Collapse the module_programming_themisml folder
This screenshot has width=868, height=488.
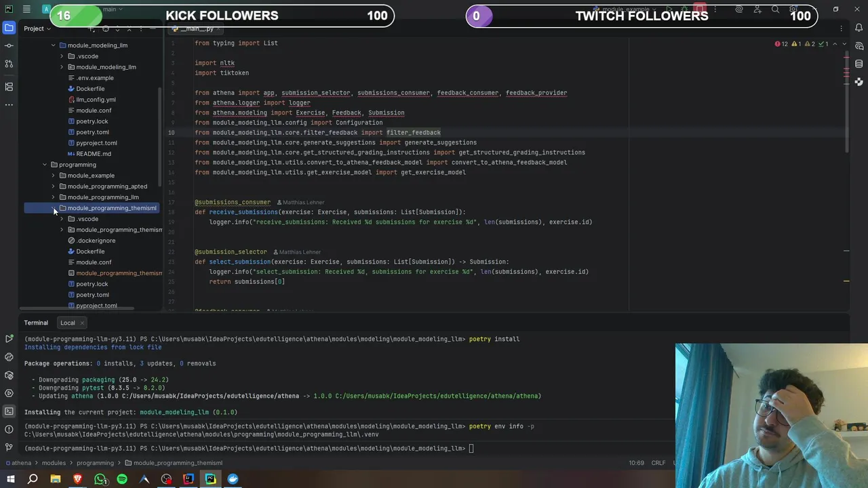[54, 208]
